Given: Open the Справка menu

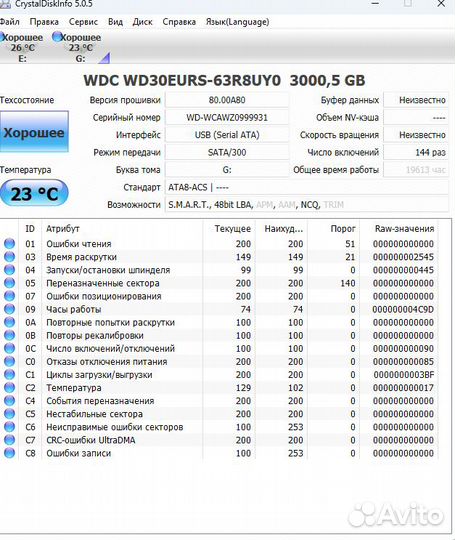Looking at the screenshot, I should pos(179,22).
